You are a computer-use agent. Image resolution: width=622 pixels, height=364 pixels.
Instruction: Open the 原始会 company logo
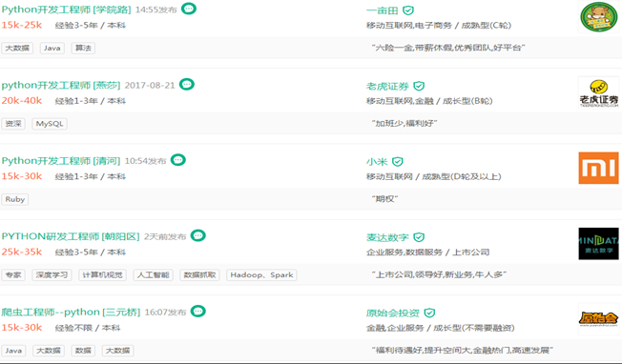[598, 319]
